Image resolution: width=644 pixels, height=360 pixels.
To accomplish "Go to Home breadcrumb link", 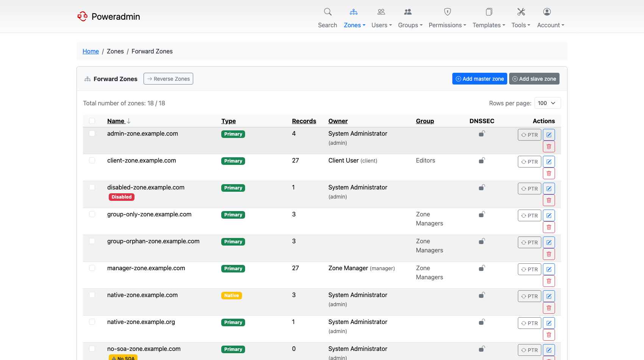I will [91, 51].
